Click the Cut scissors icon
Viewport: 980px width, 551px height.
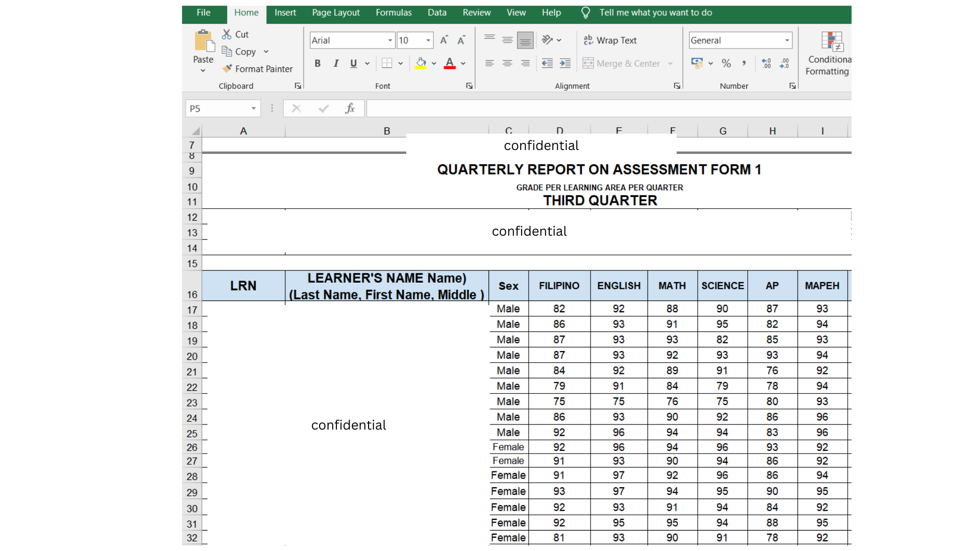(227, 34)
